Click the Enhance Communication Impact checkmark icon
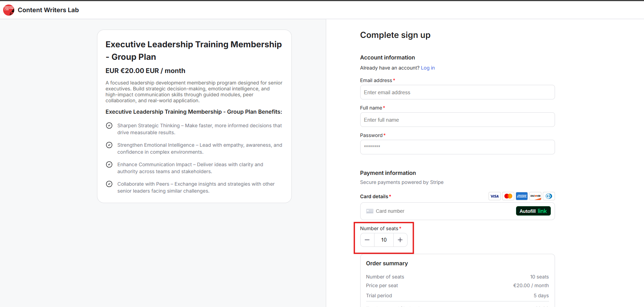Screen dimensions: 644x307 pyautogui.click(x=109, y=164)
